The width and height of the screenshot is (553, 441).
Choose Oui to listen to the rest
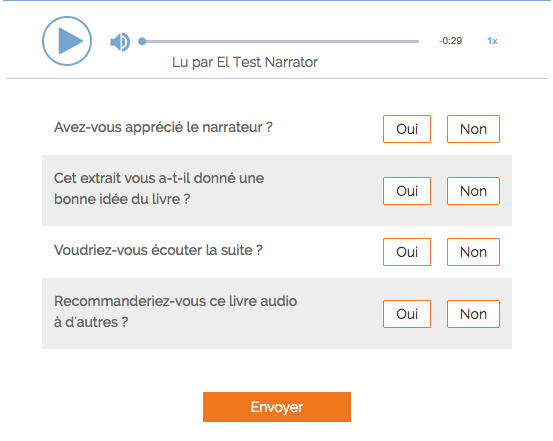tap(407, 252)
